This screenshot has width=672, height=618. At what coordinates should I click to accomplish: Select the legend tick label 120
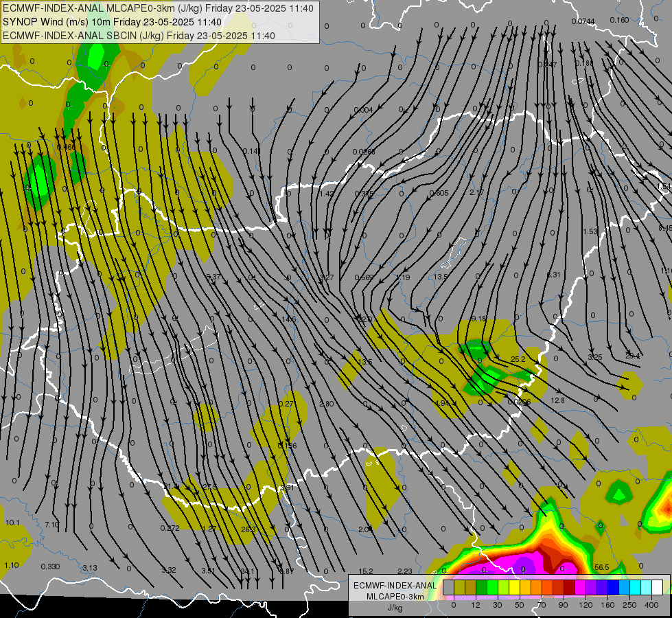pyautogui.click(x=586, y=605)
